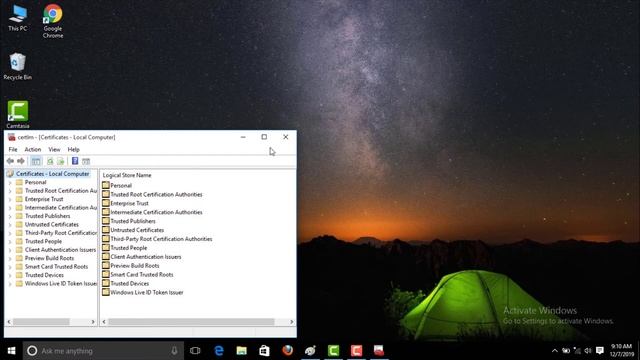Expand Personal node in console tree

click(10, 182)
